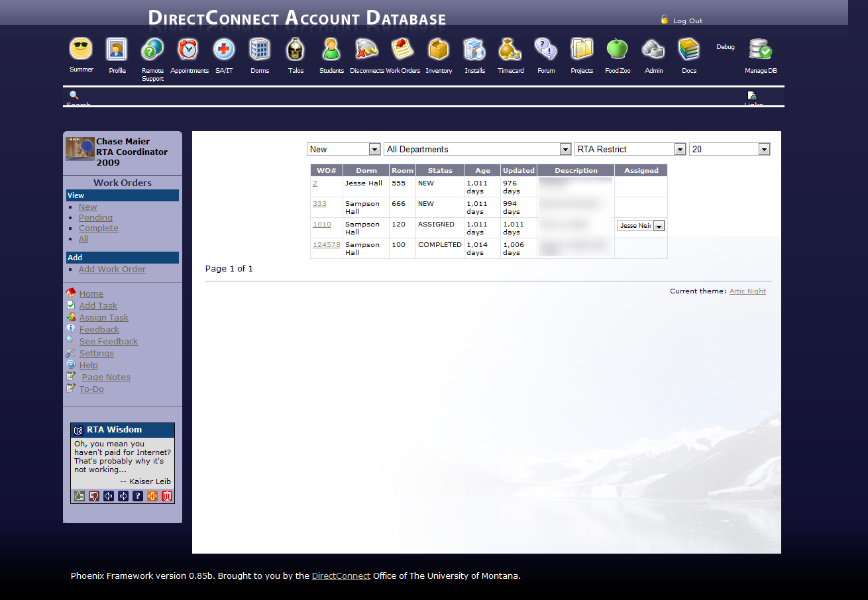This screenshot has height=600, width=868.
Task: Open the All Departments dropdown
Action: click(478, 150)
